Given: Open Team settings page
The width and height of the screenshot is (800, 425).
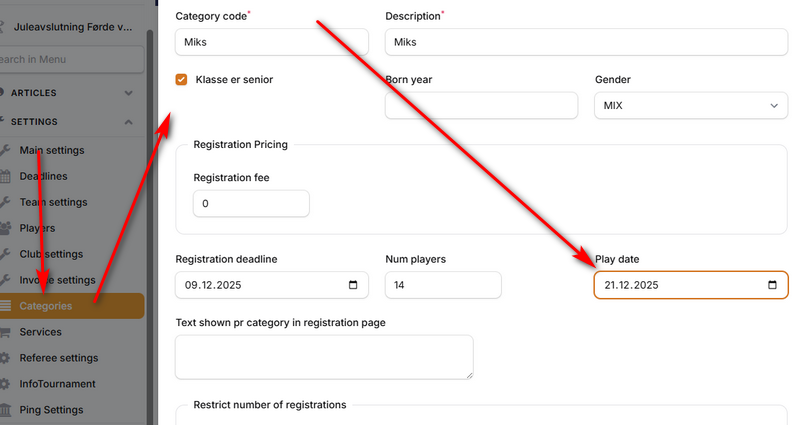Looking at the screenshot, I should (x=53, y=202).
